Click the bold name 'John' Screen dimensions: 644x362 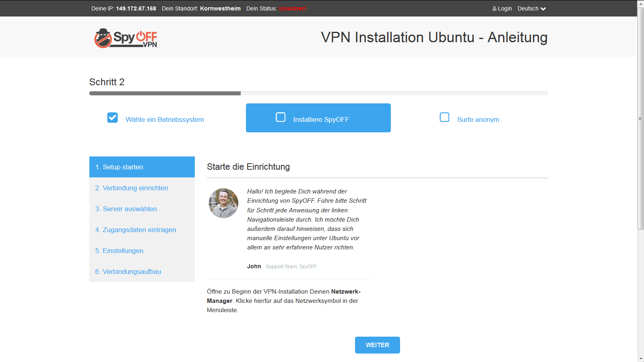point(254,266)
